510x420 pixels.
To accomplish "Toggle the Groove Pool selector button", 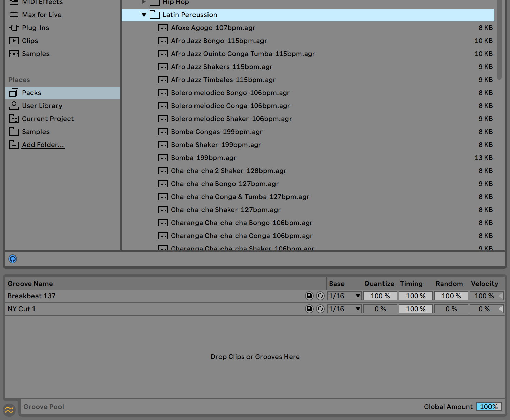I will click(9, 409).
